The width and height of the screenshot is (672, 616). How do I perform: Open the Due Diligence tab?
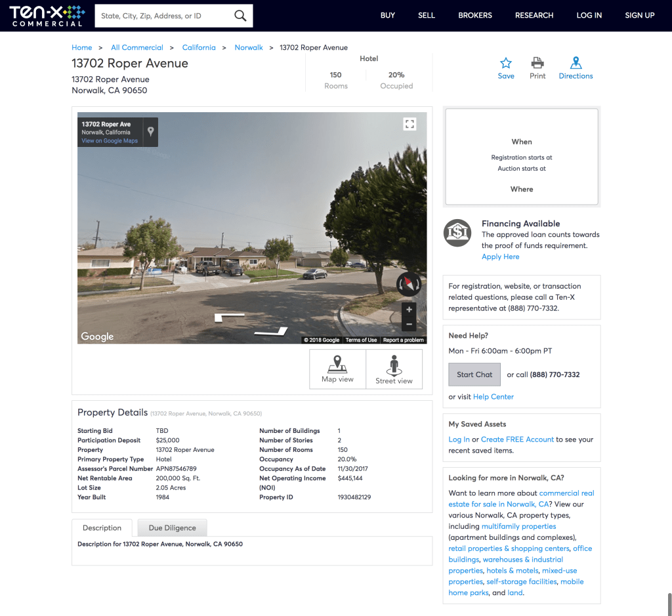(x=172, y=527)
